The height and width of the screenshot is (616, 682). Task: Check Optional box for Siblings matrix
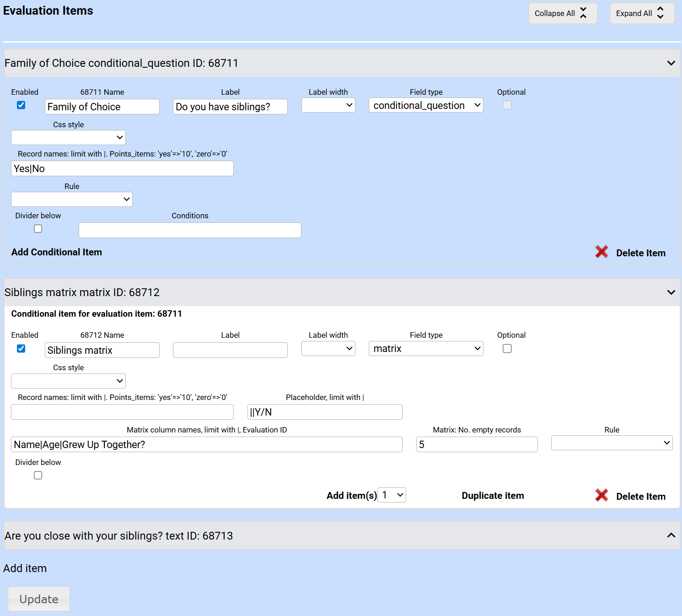pyautogui.click(x=507, y=349)
